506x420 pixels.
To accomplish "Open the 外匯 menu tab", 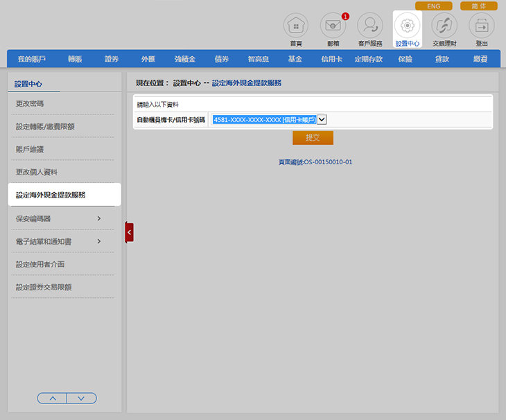I will coord(148,59).
